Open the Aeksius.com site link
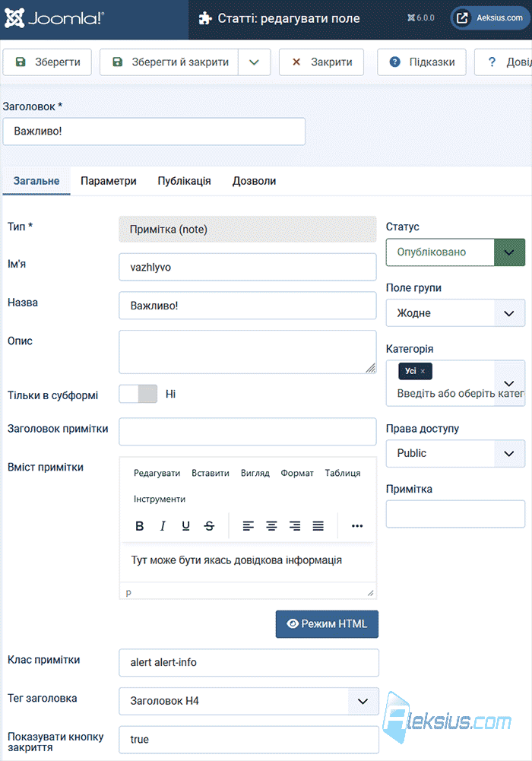Viewport: 532px width, 761px height. (490, 18)
